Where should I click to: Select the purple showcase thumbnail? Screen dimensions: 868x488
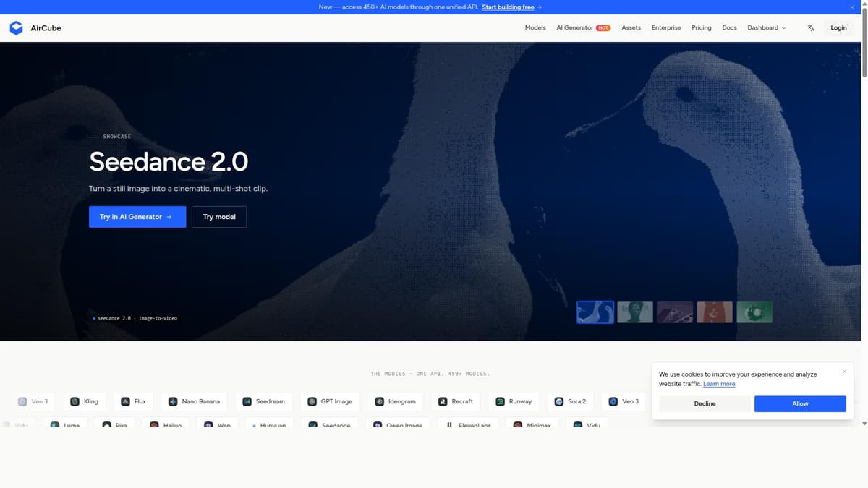675,312
